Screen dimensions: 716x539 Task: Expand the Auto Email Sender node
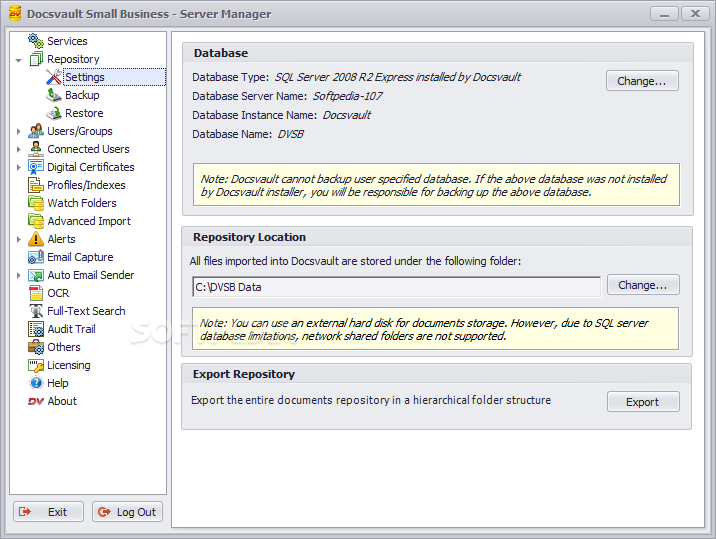pyautogui.click(x=18, y=275)
